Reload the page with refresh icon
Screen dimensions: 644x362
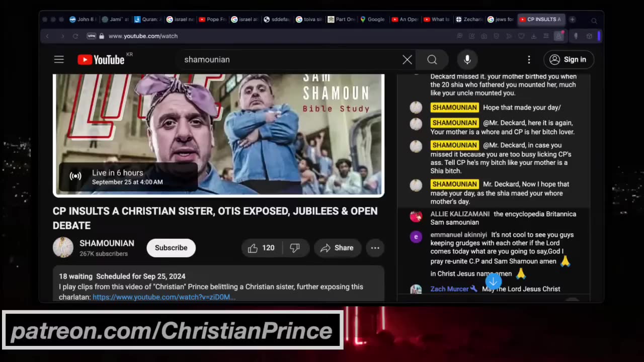click(75, 36)
